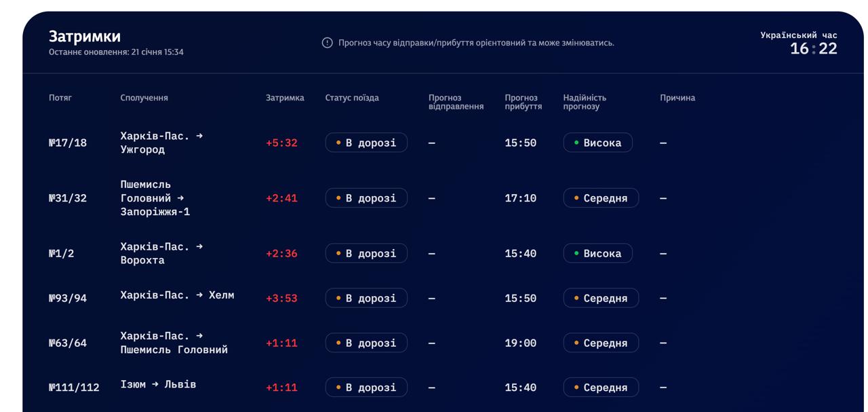Select train number №17/18
Viewport: 868px width, 412px height.
[68, 143]
